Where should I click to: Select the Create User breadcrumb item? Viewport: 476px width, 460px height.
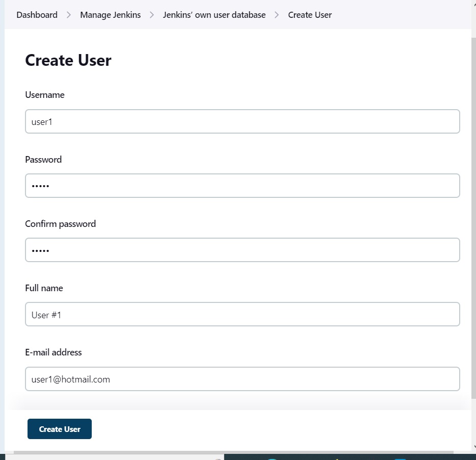tap(310, 15)
